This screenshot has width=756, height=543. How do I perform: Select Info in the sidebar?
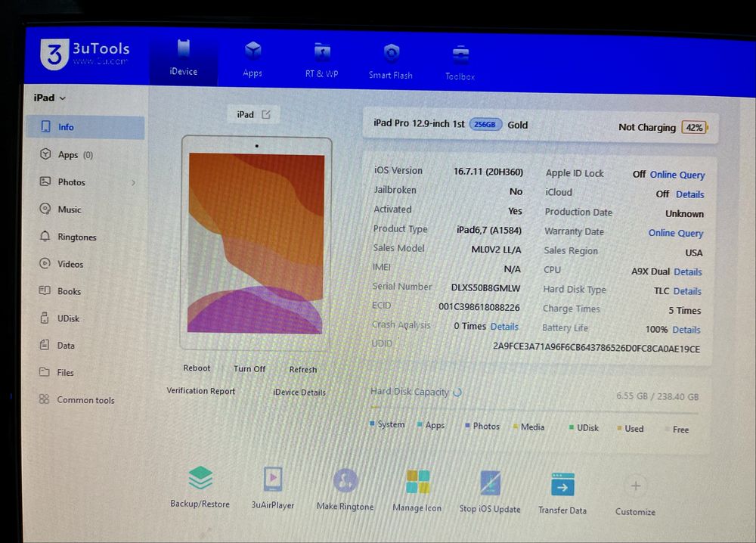point(85,127)
